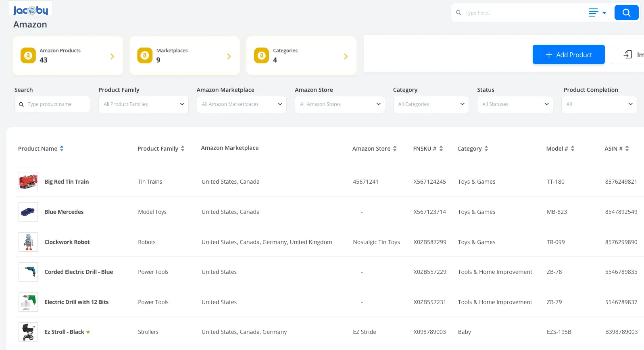
Task: Open the Amazon Marketplace filter dropdown
Action: (x=241, y=104)
